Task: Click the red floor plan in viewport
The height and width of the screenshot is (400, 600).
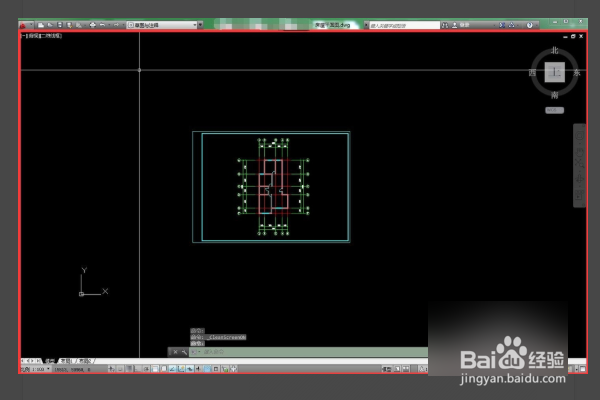Action: point(273,186)
